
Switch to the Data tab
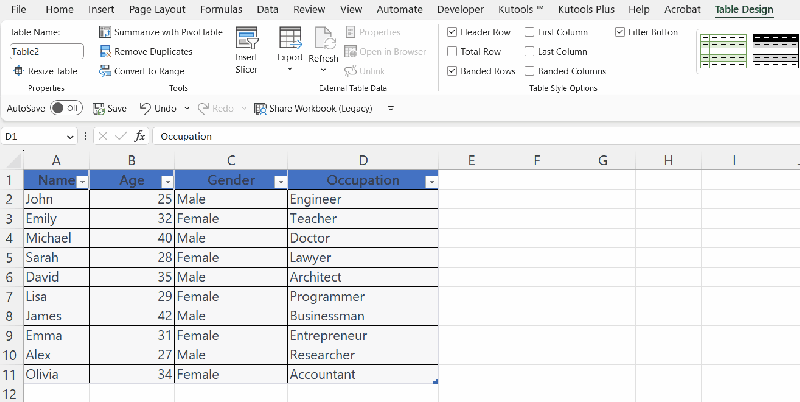coord(267,9)
